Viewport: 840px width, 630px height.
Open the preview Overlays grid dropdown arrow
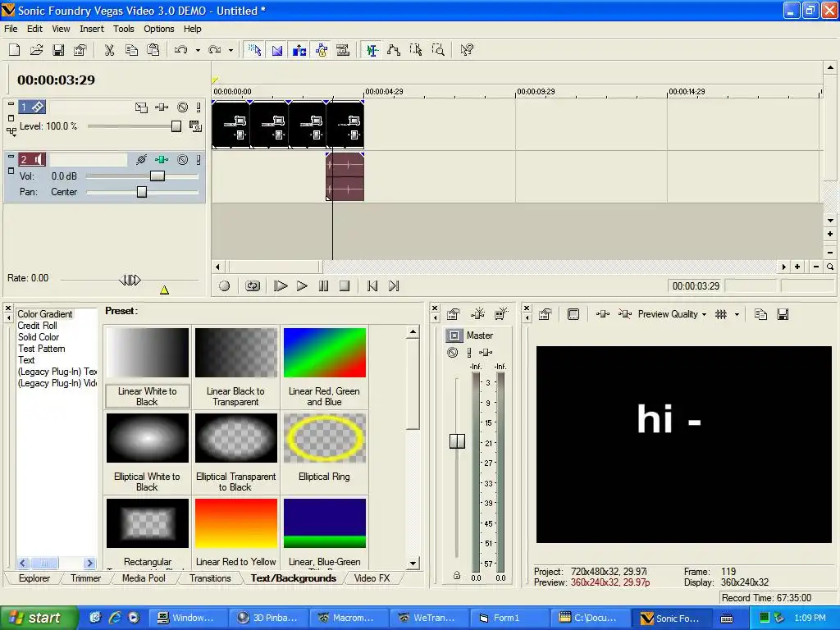(737, 314)
